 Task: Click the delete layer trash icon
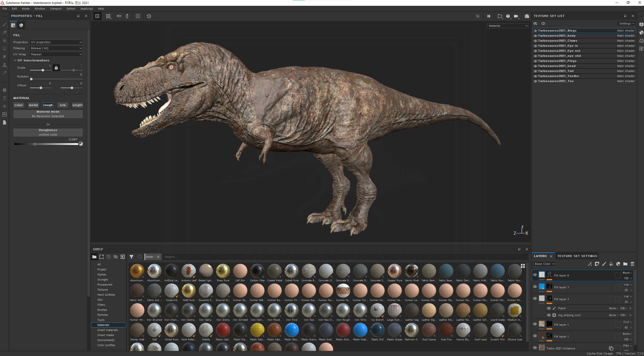632,264
